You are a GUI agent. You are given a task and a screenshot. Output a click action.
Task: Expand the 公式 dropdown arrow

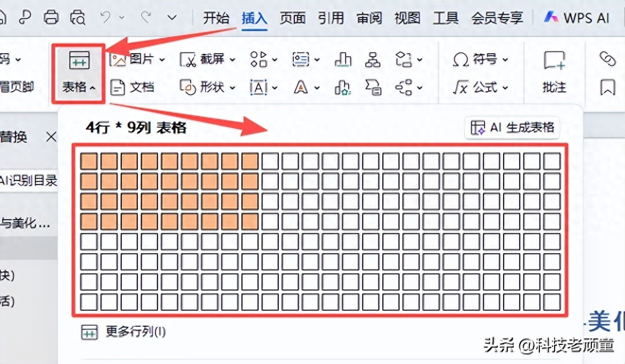505,88
